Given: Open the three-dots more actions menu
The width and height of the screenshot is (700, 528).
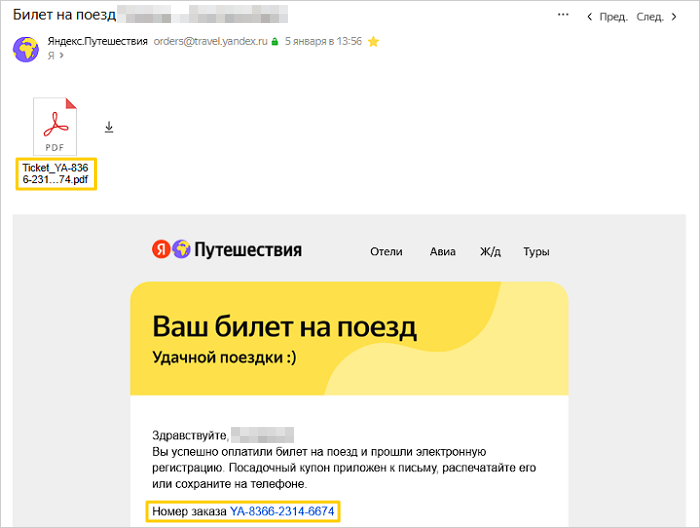Looking at the screenshot, I should [x=563, y=15].
